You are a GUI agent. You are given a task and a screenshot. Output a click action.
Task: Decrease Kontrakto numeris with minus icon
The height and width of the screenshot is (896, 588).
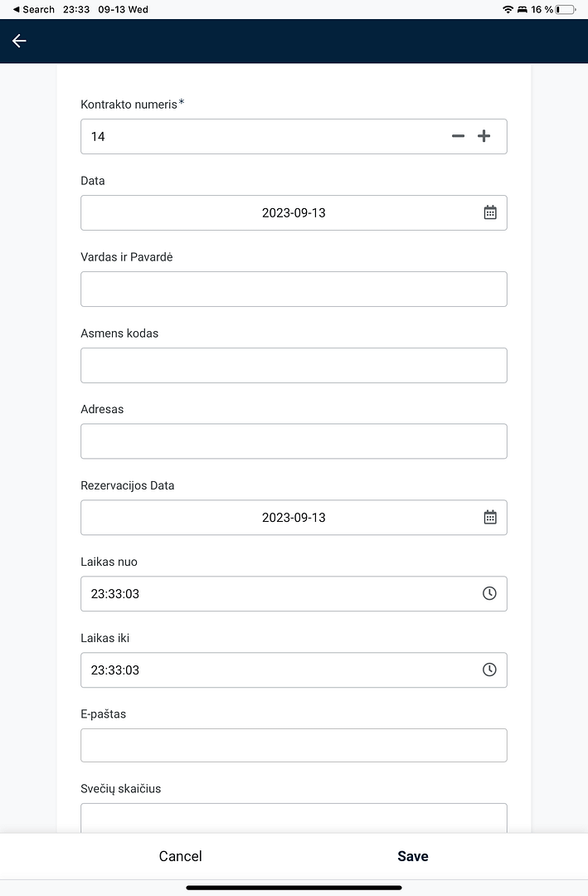pos(458,136)
